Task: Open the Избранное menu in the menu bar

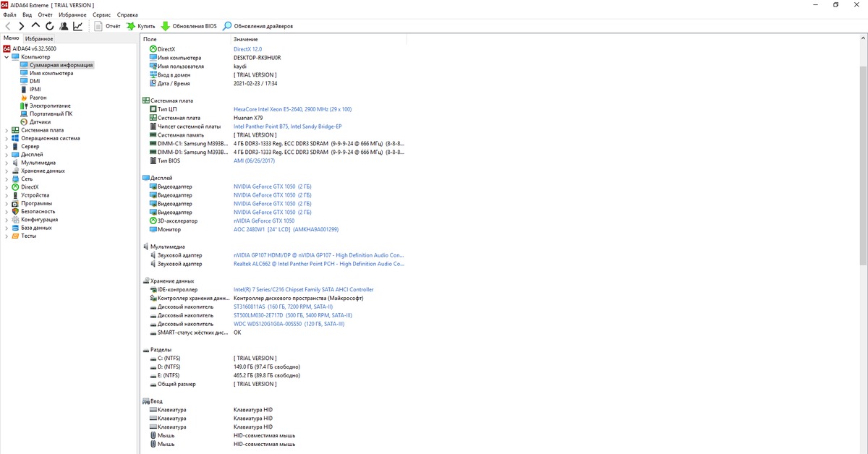Action: (72, 14)
